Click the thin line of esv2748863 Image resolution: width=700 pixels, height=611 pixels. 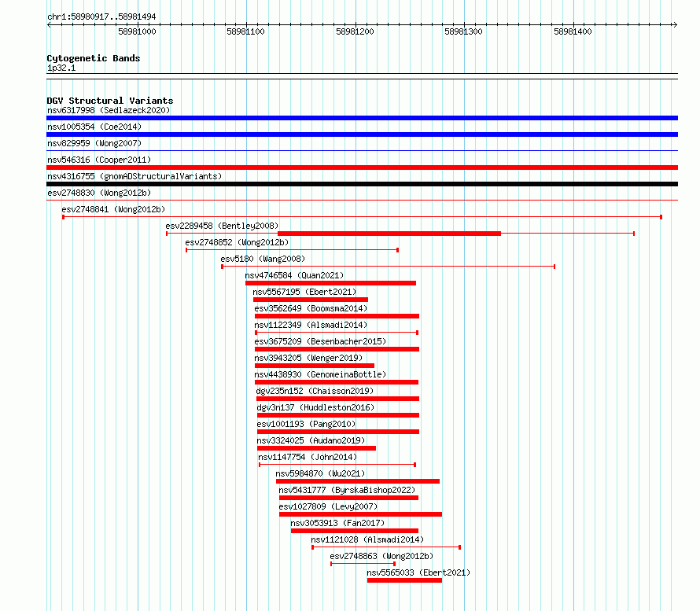363,564
